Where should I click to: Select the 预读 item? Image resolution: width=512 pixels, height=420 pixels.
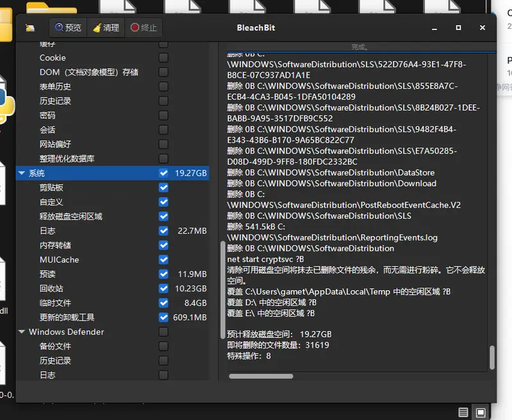click(x=47, y=274)
